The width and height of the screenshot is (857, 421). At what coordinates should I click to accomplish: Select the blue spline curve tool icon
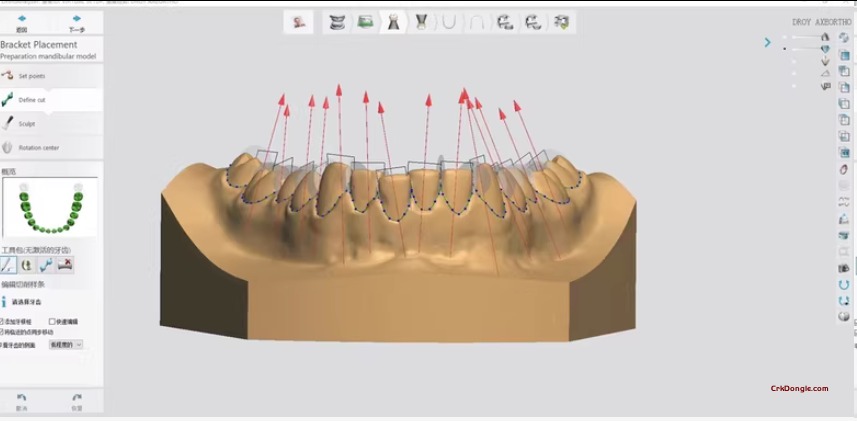click(46, 265)
